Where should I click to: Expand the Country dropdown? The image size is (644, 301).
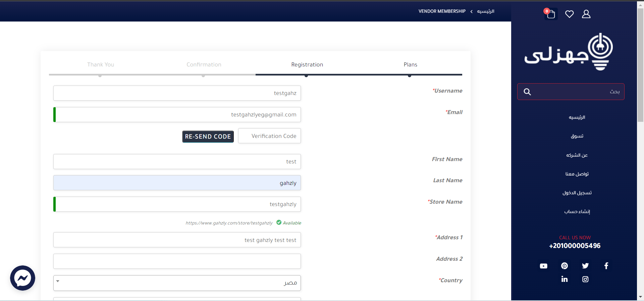(177, 283)
